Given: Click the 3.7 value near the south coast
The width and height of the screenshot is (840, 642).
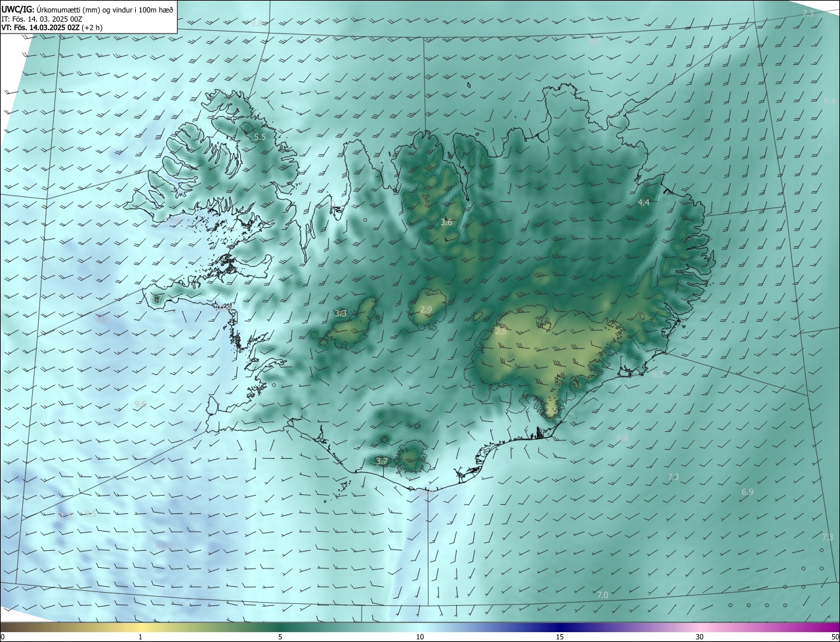Looking at the screenshot, I should [382, 461].
